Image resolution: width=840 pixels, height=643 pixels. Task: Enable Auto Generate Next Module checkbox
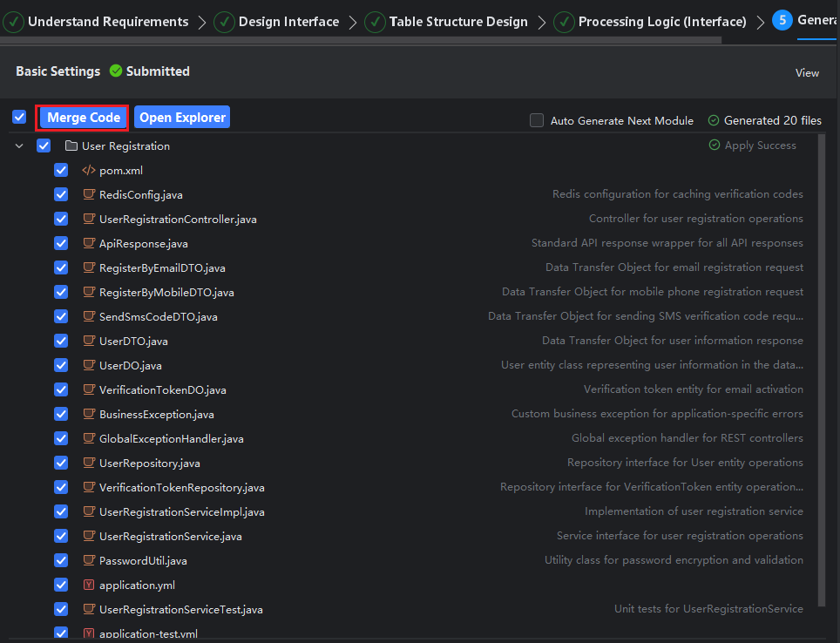(537, 121)
